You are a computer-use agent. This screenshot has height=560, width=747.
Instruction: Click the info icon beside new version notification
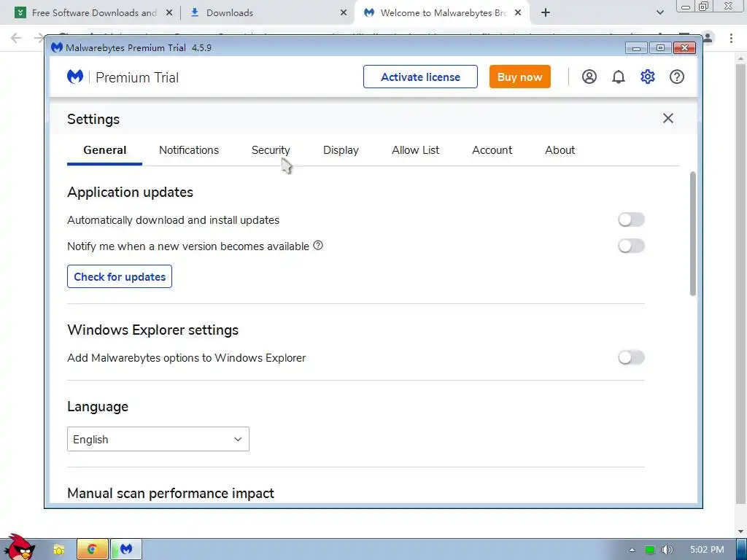318,245
